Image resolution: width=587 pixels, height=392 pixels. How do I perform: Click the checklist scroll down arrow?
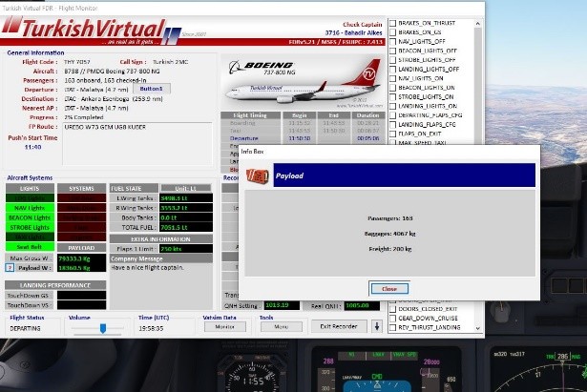coord(477,328)
